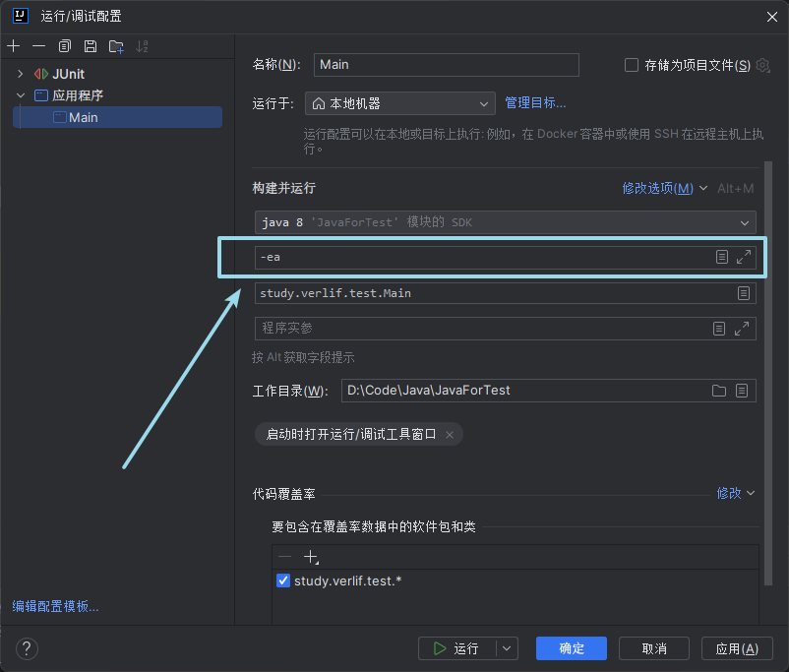
Task: Uncheck the study.verlif.test.* coverage checkbox
Action: click(283, 580)
